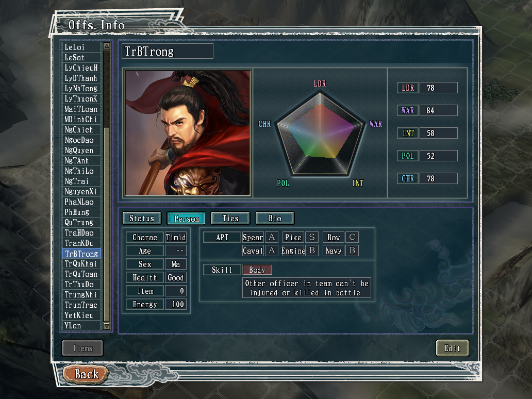
Task: Click the officer list scroll down arrow
Action: (x=107, y=326)
